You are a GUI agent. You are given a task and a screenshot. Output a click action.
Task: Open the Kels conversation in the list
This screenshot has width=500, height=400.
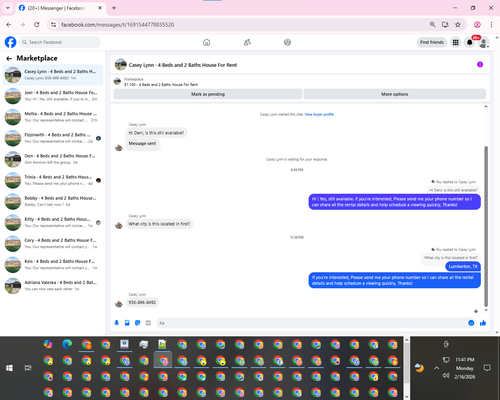pos(53,264)
